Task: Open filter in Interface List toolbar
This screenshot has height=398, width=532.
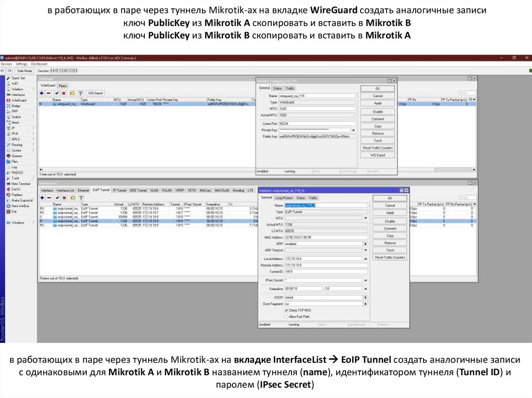Action: pyautogui.click(x=81, y=198)
